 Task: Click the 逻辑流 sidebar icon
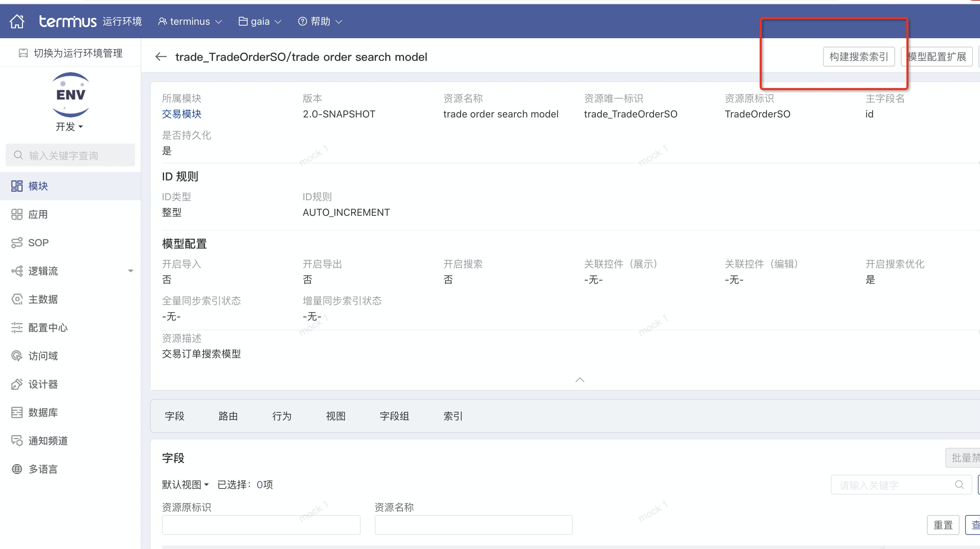(17, 271)
